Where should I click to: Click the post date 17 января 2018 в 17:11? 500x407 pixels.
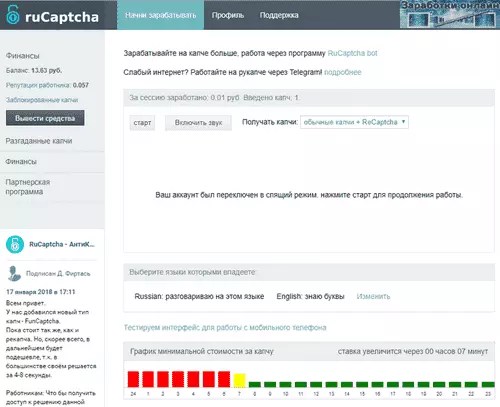(41, 292)
